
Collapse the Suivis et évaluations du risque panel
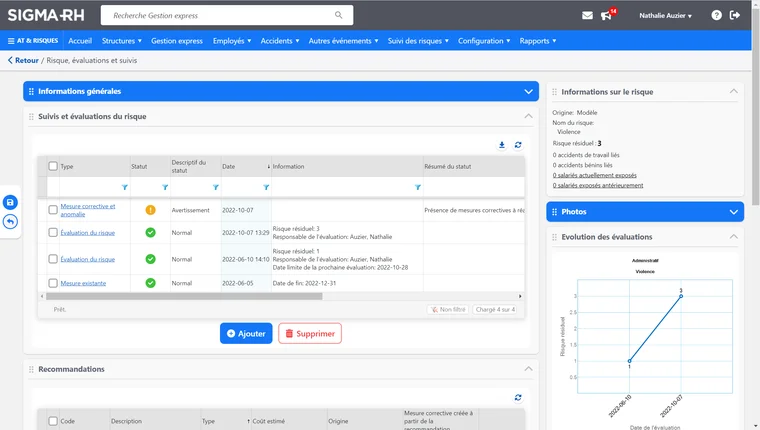coord(528,116)
